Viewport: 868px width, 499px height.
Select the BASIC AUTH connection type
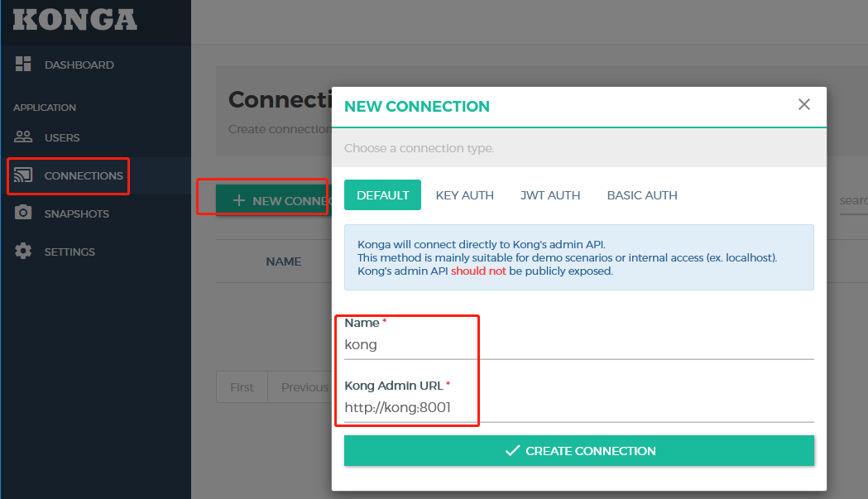(x=642, y=194)
